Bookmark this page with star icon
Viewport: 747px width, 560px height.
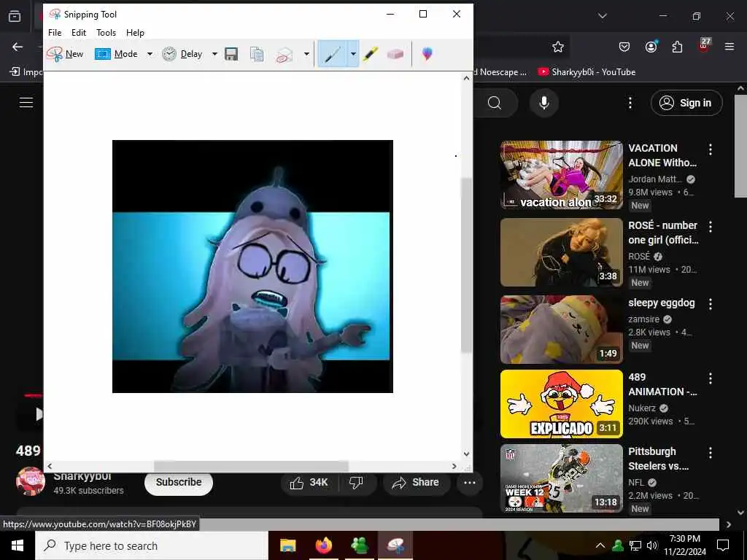(558, 47)
